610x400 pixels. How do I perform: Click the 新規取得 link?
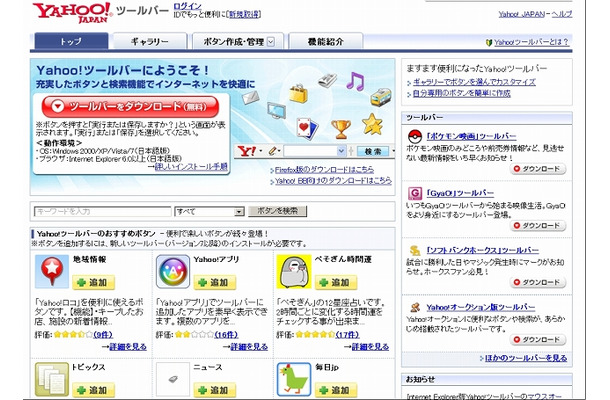tap(244, 14)
